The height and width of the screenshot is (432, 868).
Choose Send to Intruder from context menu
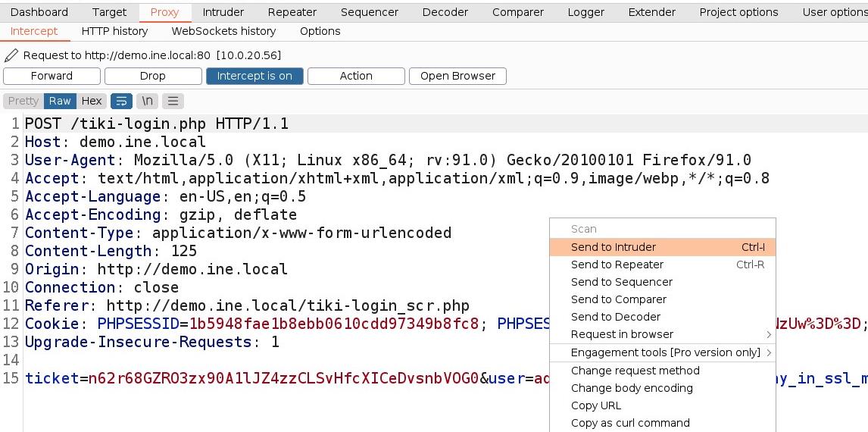click(614, 247)
